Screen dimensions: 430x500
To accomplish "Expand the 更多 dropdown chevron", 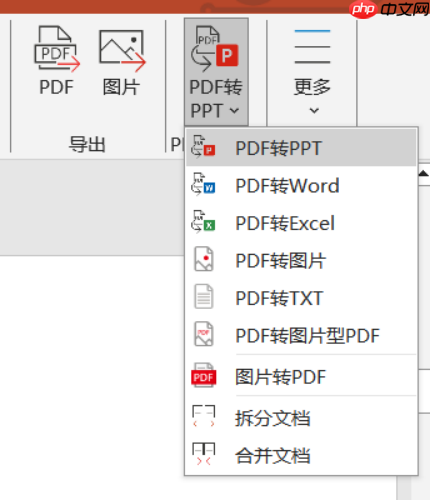I will (x=314, y=110).
